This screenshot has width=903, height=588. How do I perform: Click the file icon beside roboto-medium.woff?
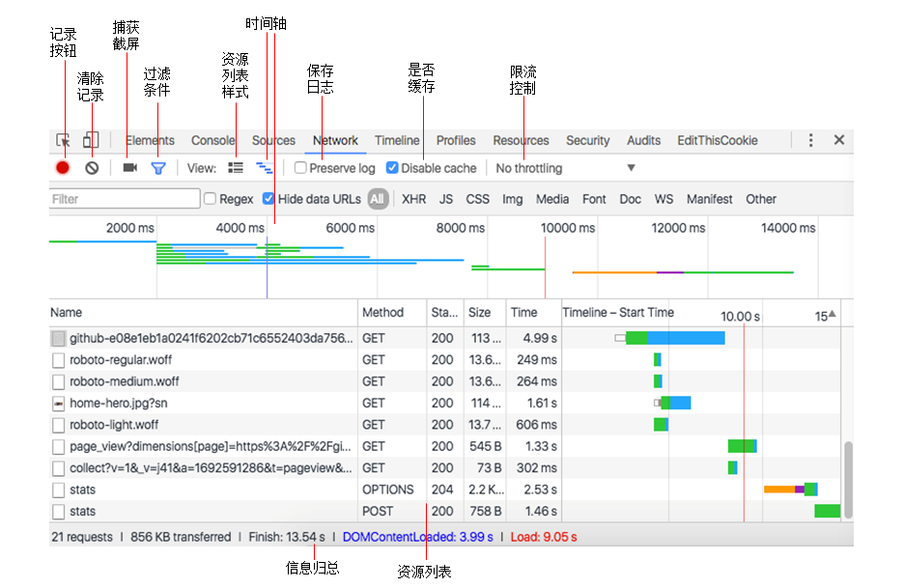[58, 381]
